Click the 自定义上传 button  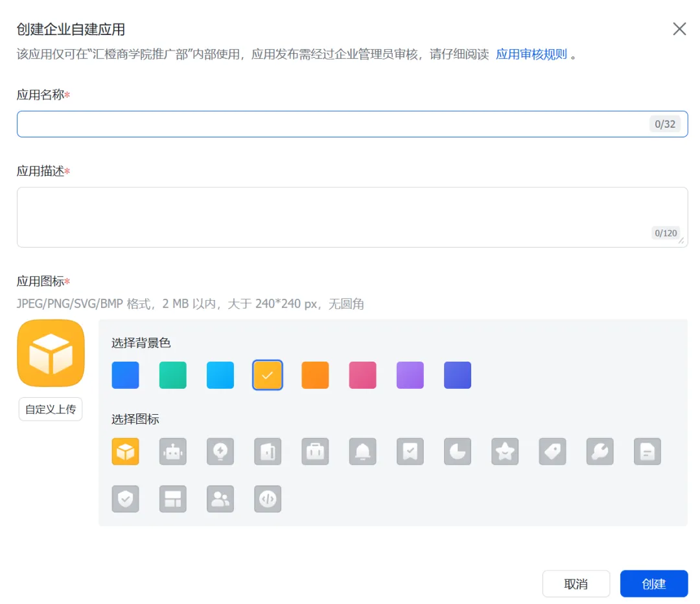point(51,409)
